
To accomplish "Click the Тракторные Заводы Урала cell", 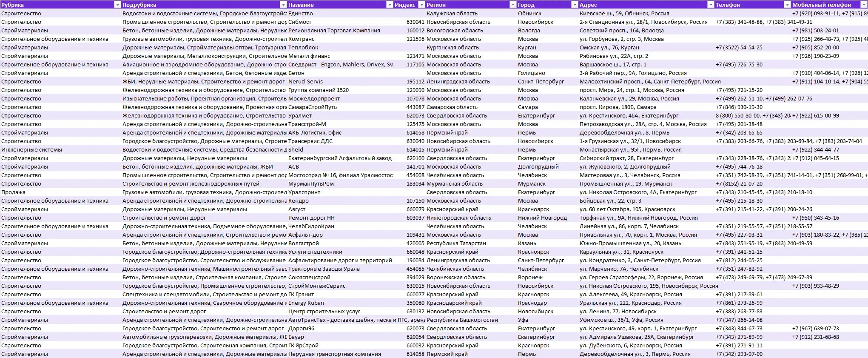I will click(x=340, y=269).
